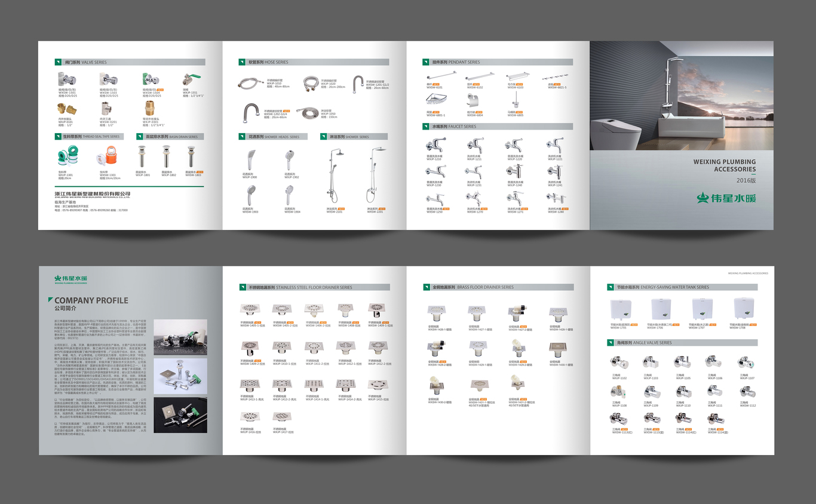Select the SHOWER SERIES heading
The width and height of the screenshot is (816, 504).
[x=357, y=137]
